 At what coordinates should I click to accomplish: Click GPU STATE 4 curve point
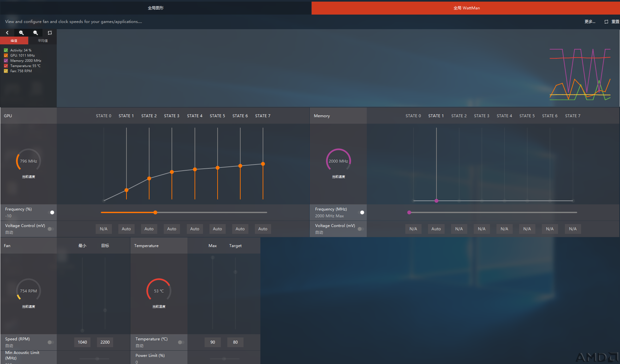[195, 169]
